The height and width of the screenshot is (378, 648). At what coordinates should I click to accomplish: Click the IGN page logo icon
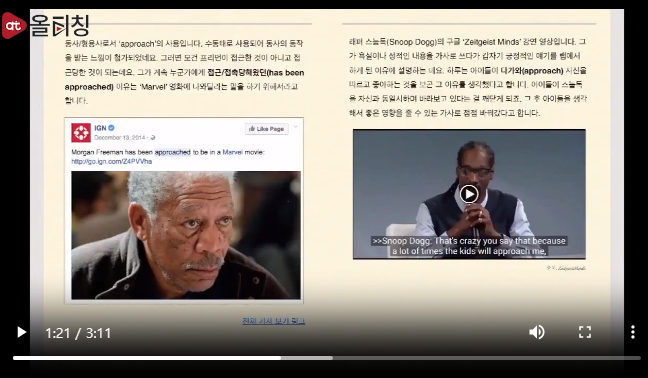(x=81, y=133)
